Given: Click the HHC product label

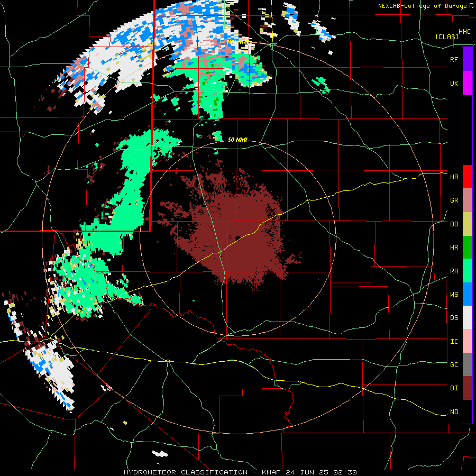Looking at the screenshot, I should point(465,32).
